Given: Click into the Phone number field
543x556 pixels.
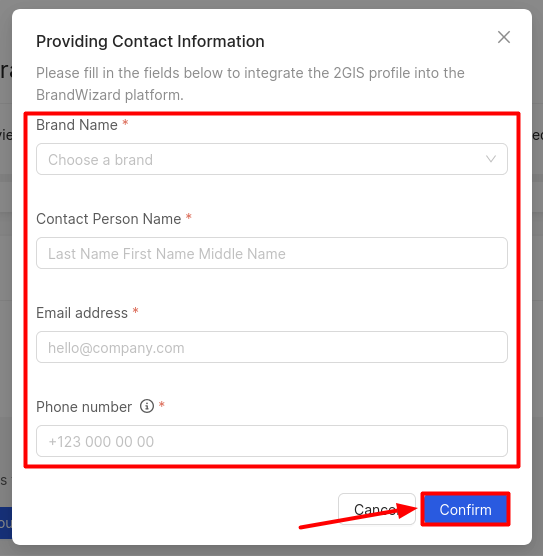Looking at the screenshot, I should click(x=272, y=441).
